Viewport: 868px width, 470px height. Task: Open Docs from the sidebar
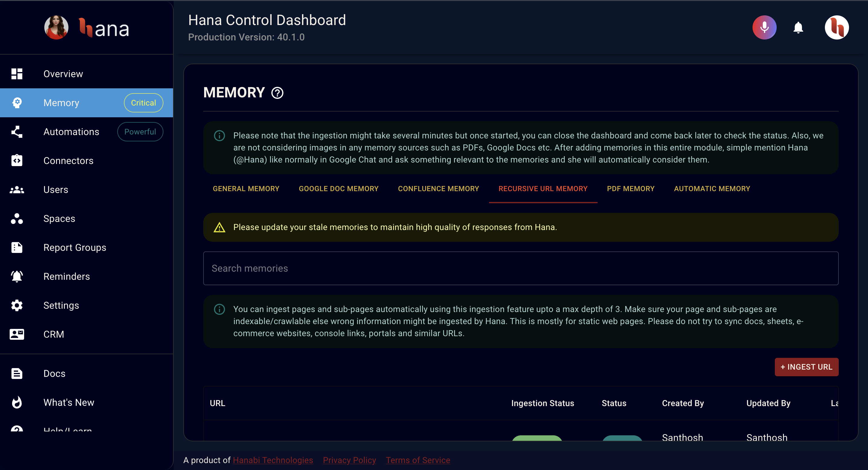point(87,374)
